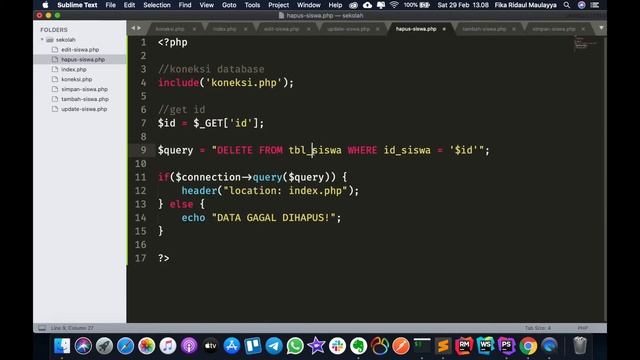Open Finder from the dock
640x360 pixels.
62,346
